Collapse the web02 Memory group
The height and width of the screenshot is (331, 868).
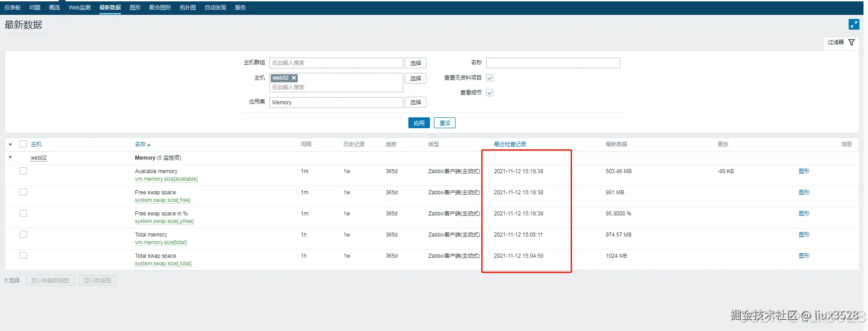[10, 157]
